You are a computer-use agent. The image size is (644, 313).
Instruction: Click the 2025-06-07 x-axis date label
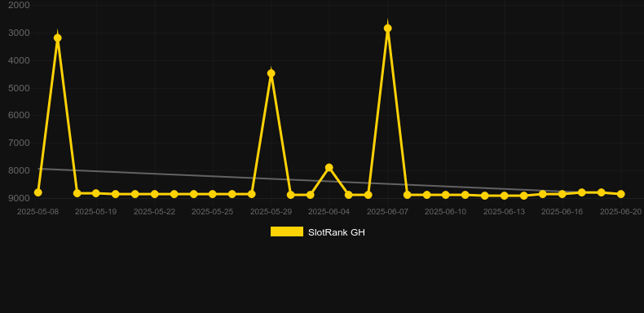[x=387, y=212]
